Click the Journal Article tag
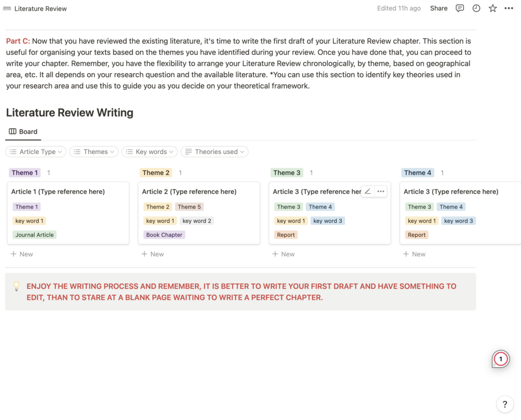 pyautogui.click(x=35, y=235)
